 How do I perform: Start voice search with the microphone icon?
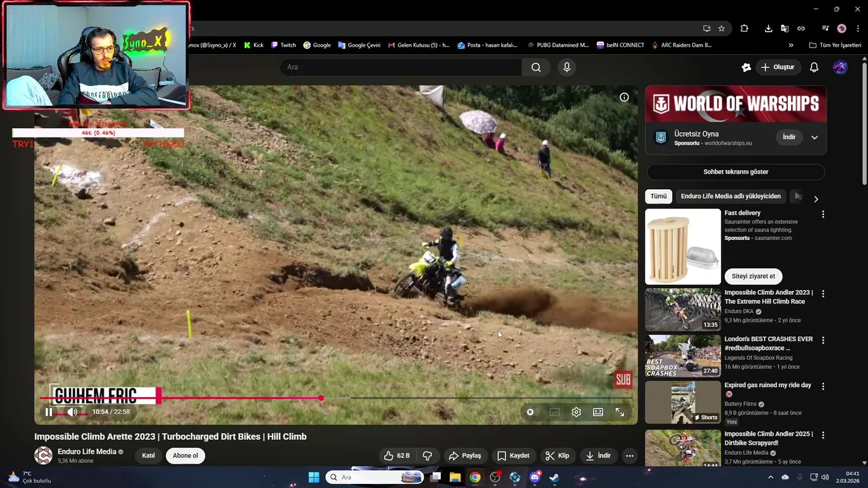tap(567, 67)
